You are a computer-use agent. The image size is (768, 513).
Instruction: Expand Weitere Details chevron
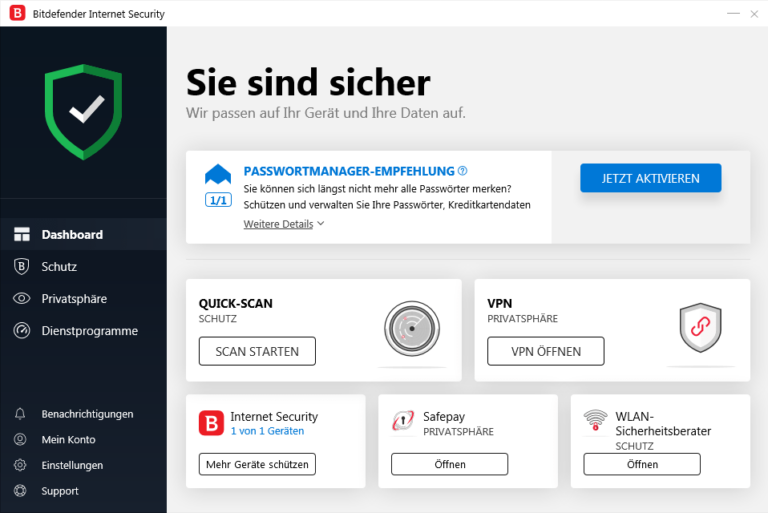(x=321, y=223)
